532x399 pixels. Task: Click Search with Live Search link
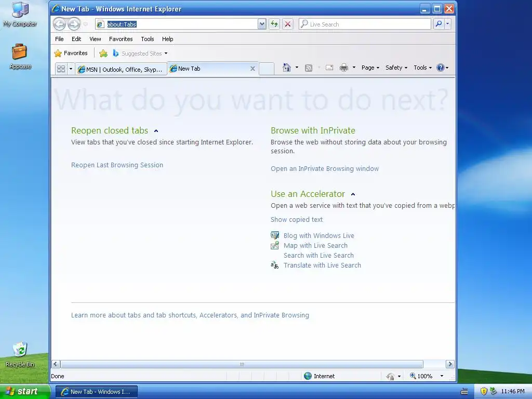318,255
